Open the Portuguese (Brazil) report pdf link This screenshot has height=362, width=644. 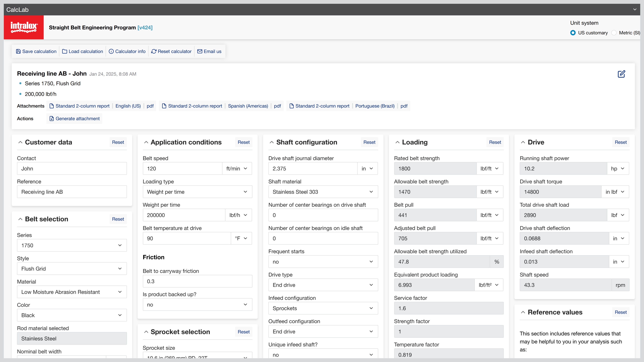pos(404,106)
